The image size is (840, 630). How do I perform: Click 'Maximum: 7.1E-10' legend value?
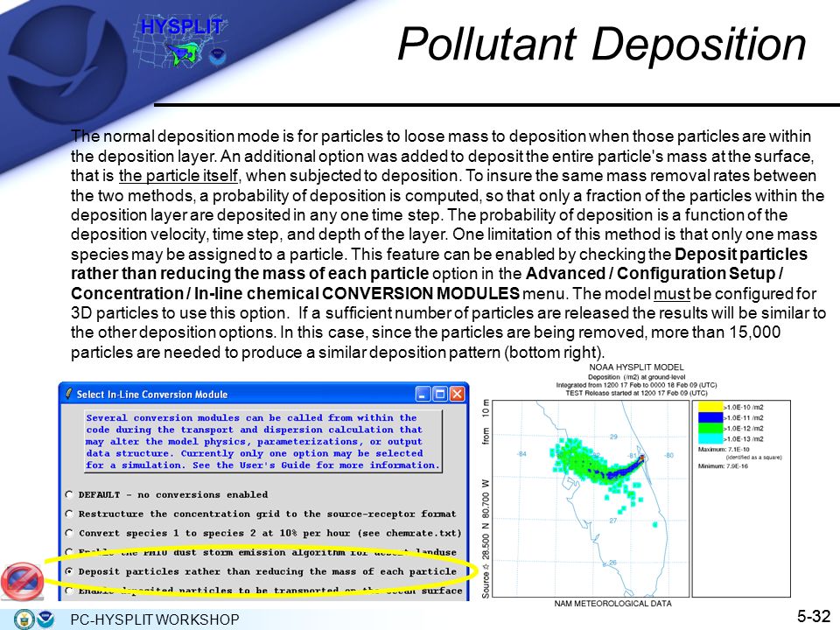pyautogui.click(x=724, y=450)
